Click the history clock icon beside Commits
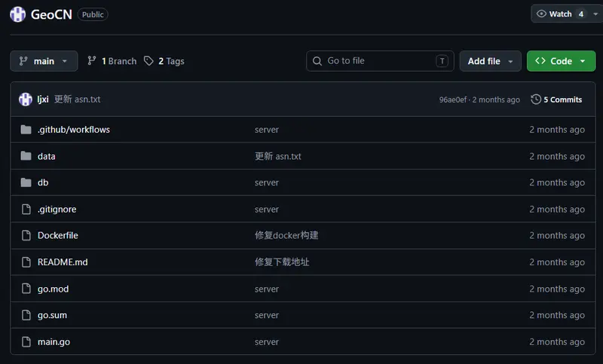 536,99
